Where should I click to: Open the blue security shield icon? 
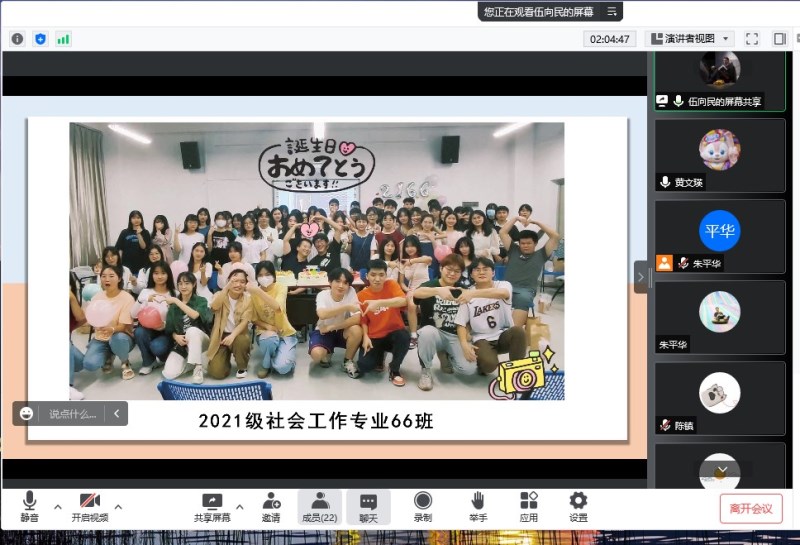pos(40,39)
